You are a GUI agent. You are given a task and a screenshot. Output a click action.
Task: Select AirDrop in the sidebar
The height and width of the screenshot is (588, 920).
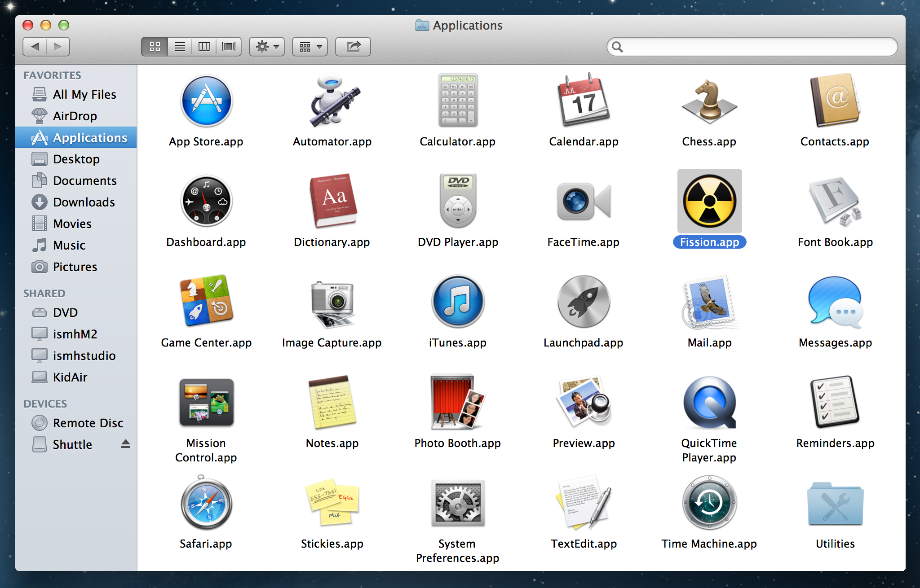(76, 116)
